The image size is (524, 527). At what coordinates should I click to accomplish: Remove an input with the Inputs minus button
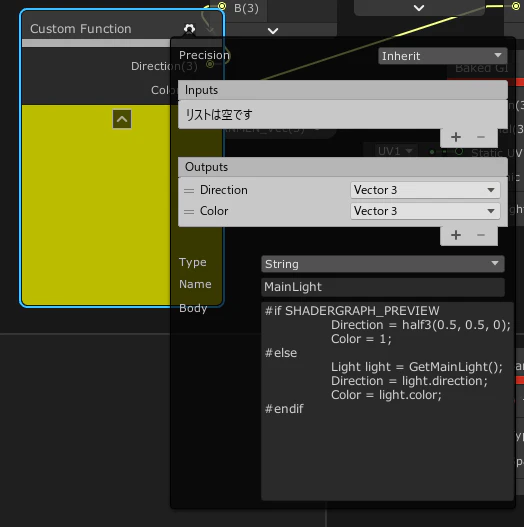tap(481, 137)
